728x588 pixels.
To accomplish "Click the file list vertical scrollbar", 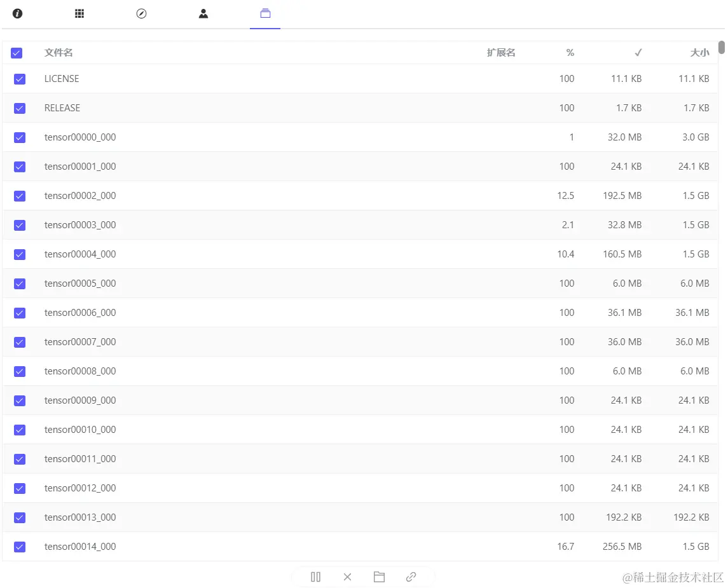I will coord(721,47).
